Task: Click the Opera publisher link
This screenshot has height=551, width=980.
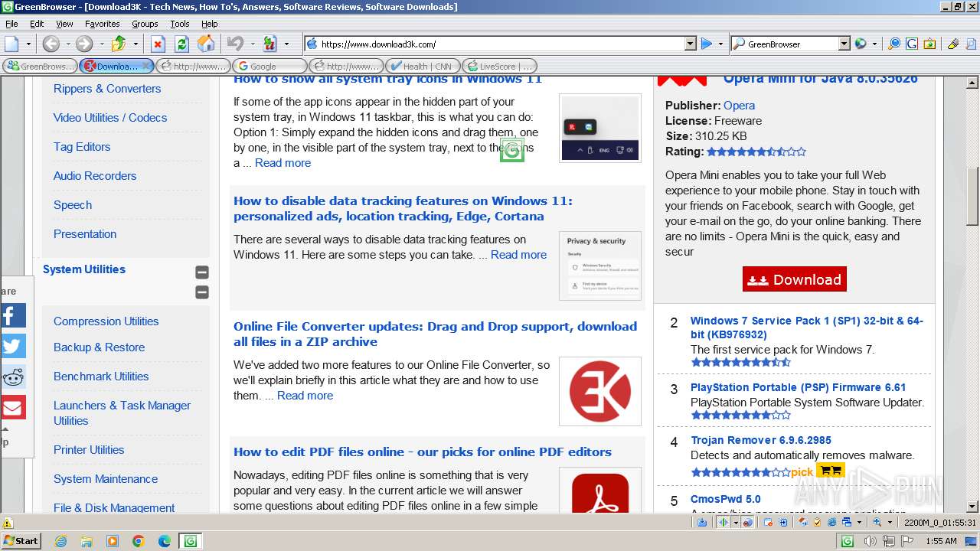Action: tap(739, 106)
